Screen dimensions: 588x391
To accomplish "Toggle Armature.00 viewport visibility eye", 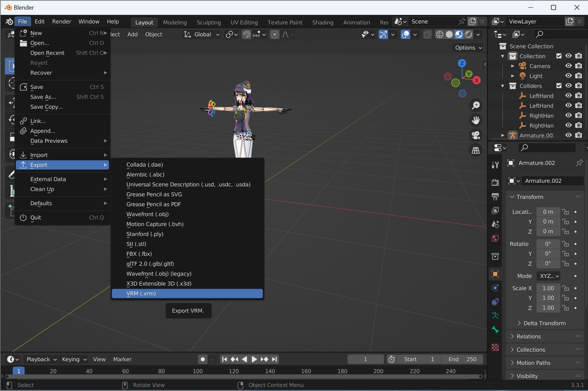I will 569,135.
